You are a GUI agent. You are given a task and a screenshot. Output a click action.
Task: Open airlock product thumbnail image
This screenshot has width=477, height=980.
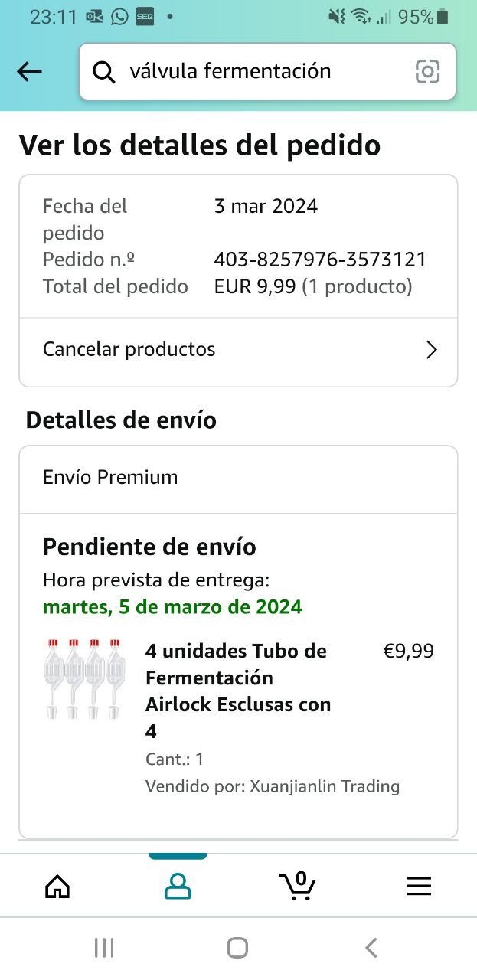84,679
